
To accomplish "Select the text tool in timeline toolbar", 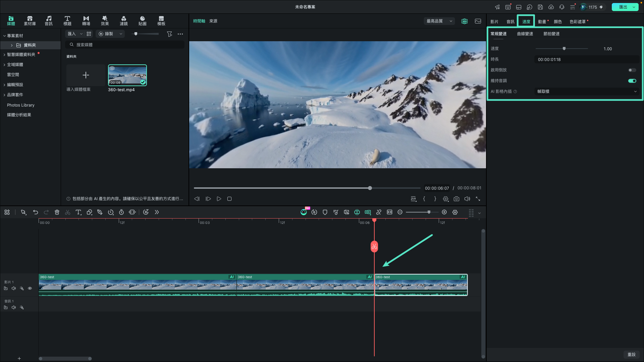I will pyautogui.click(x=78, y=212).
